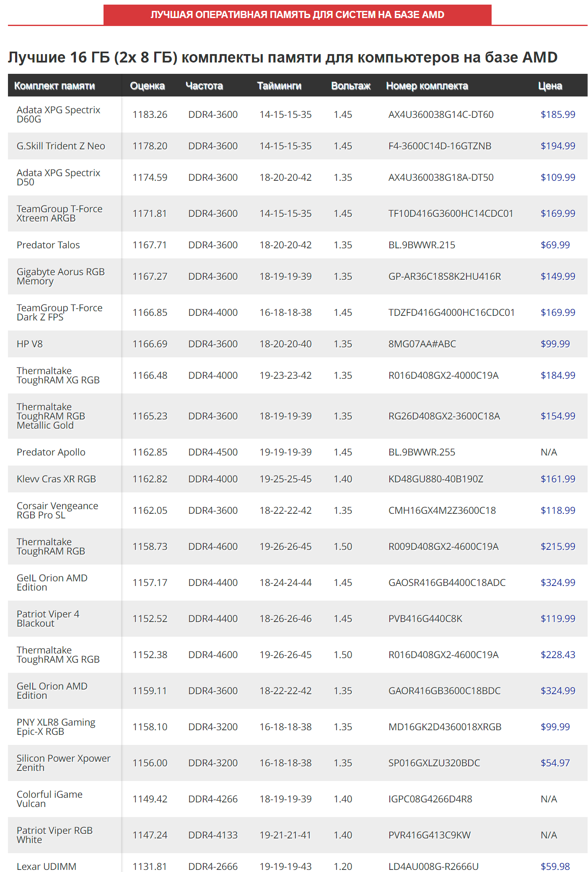The height and width of the screenshot is (872, 588).
Task: Open the $228.43 price link
Action: [x=557, y=655]
